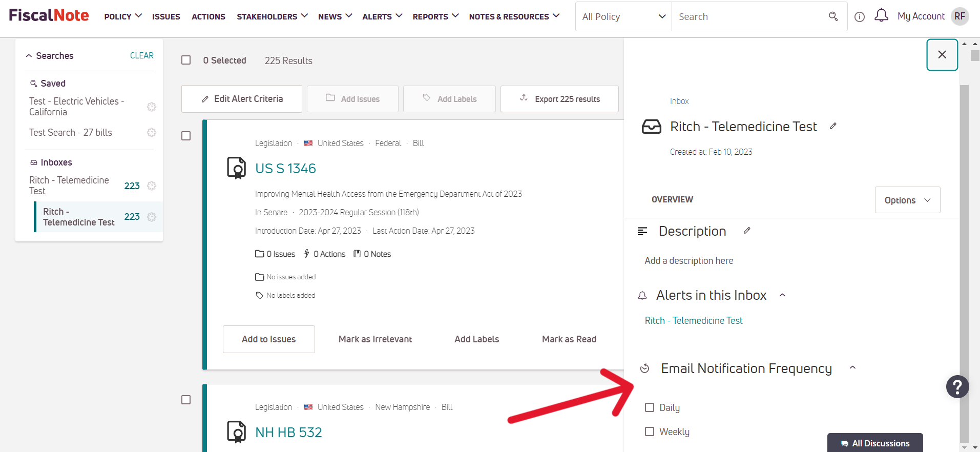This screenshot has height=452, width=980.
Task: Click the 0 Notes notebook icon
Action: pyautogui.click(x=357, y=254)
